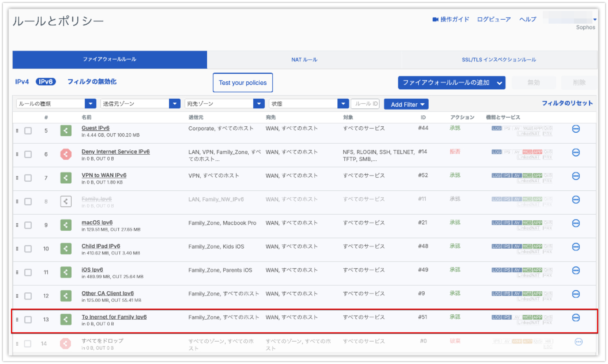Select the To Inernet for Family Ipv6 checkbox
This screenshot has width=608, height=364.
(28, 320)
